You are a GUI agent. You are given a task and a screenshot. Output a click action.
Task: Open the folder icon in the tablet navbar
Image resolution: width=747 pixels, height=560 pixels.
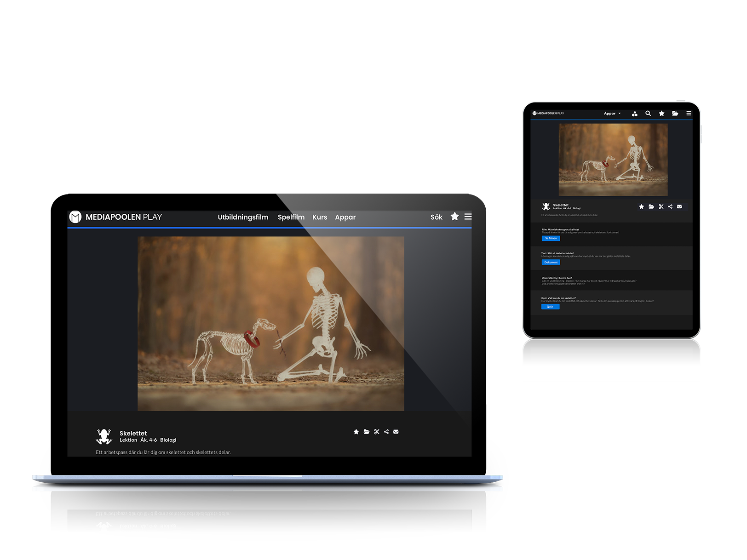pos(675,114)
